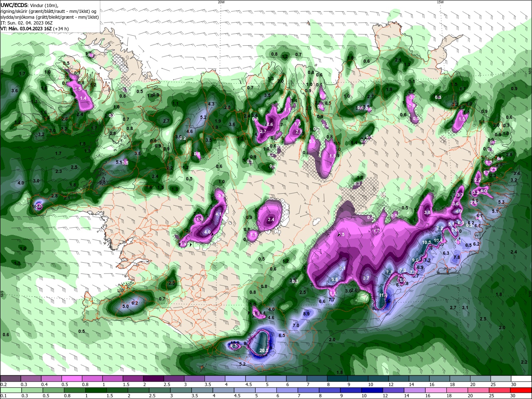Click the deep blue 10 rain legend swatch
Screen dimensions: 532x399
tap(372, 390)
